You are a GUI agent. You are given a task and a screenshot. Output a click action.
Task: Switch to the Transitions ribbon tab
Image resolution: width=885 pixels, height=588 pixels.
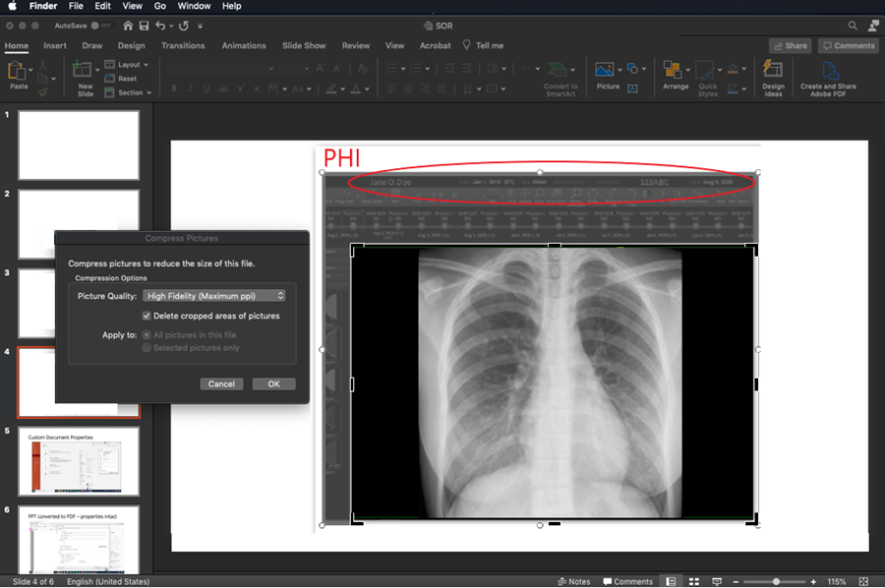(183, 45)
